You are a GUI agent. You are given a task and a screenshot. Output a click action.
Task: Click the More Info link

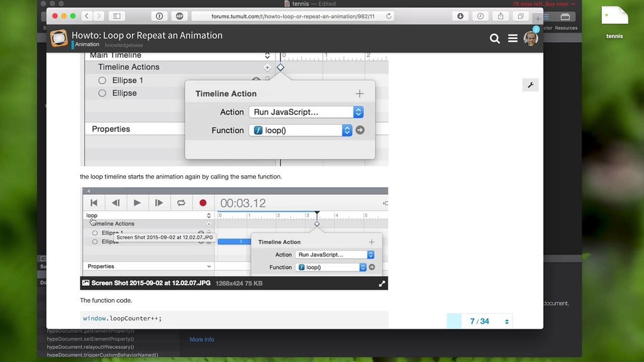pyautogui.click(x=201, y=339)
